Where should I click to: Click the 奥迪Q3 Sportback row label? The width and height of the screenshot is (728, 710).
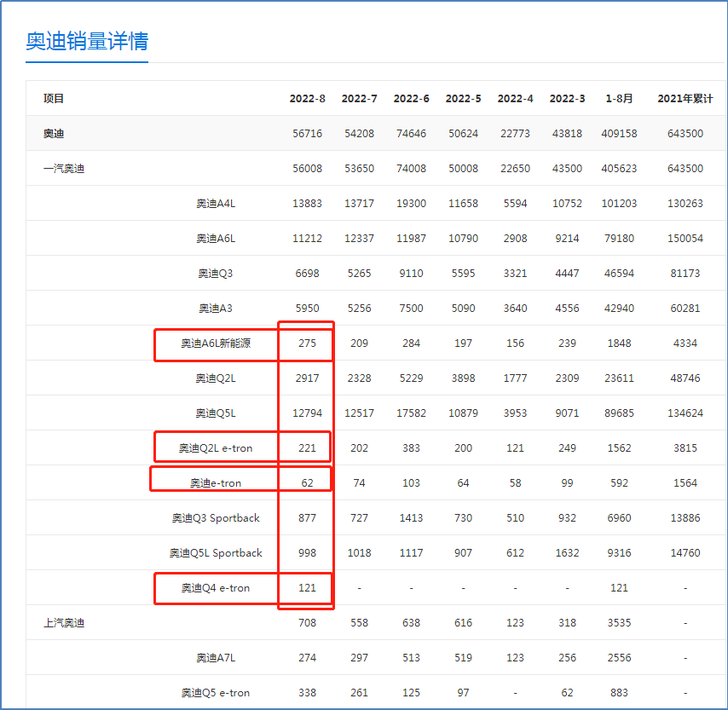click(216, 518)
